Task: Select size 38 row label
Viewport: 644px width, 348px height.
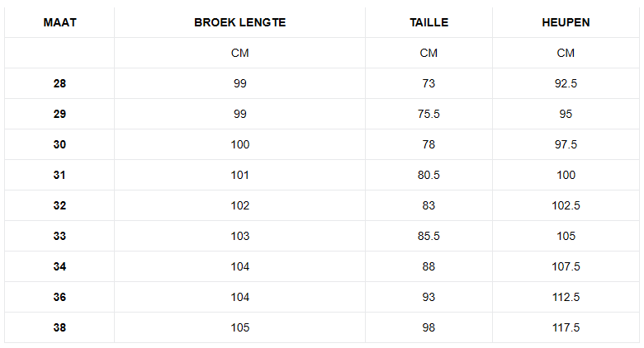Action: tap(59, 327)
